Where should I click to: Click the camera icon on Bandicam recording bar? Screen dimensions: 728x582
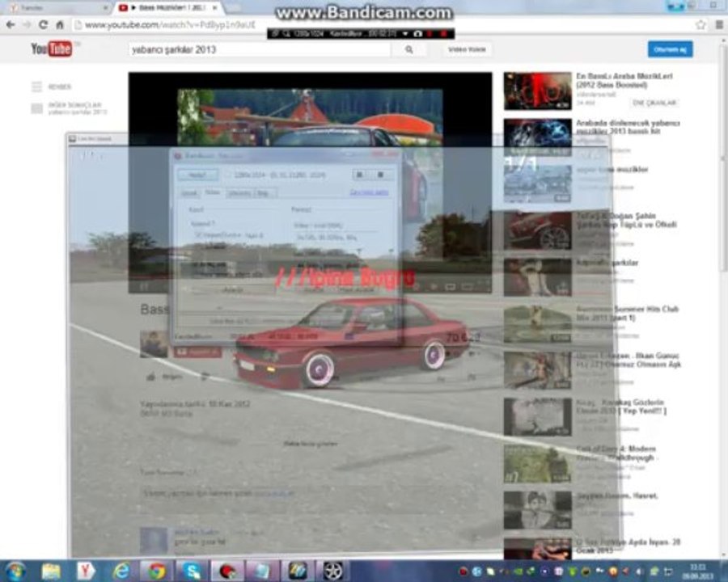[x=418, y=34]
